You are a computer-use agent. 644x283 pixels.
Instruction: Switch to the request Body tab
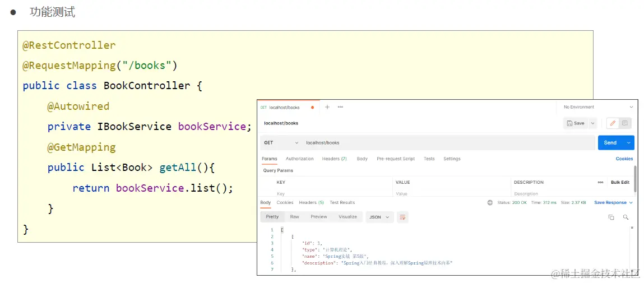pyautogui.click(x=362, y=159)
